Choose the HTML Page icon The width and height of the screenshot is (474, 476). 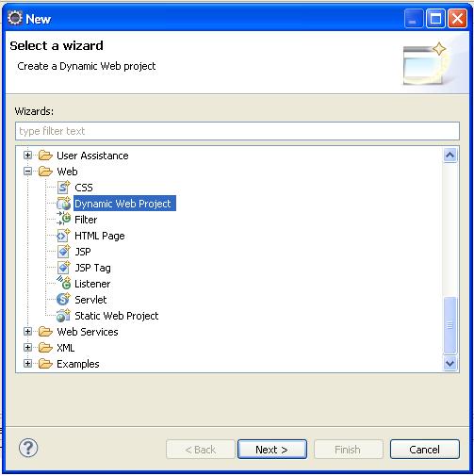[x=63, y=236]
